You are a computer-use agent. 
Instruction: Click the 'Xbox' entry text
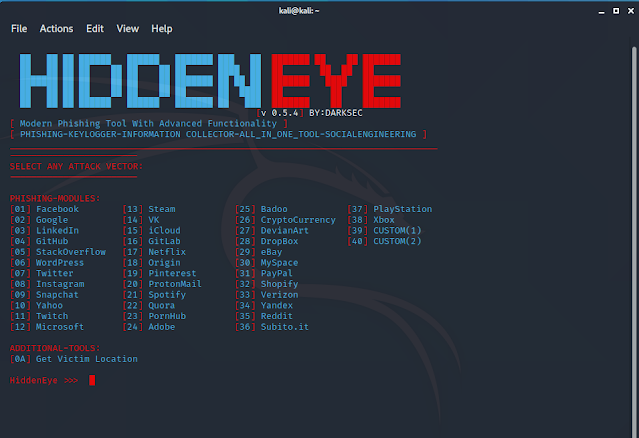click(x=384, y=220)
